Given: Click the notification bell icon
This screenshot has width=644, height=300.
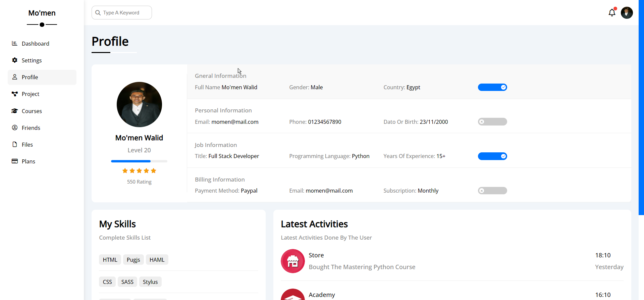Looking at the screenshot, I should [x=612, y=13].
